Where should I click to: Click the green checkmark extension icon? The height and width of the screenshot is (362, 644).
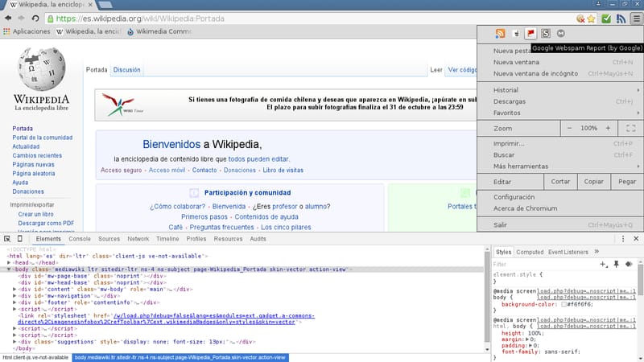[606, 19]
